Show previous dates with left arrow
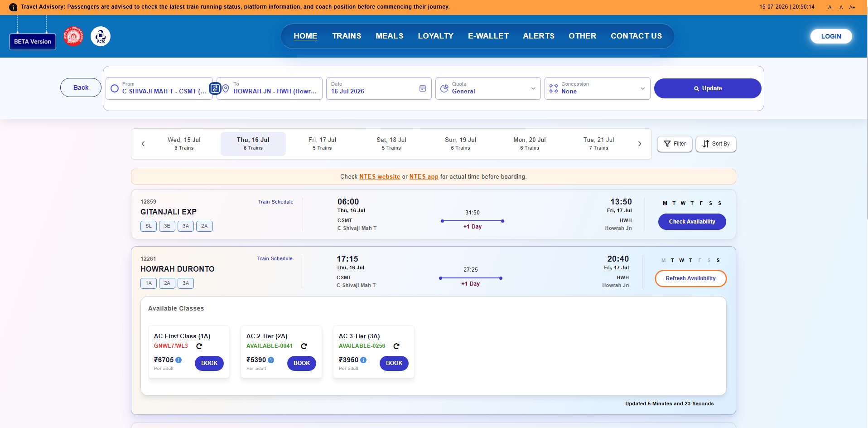Screen dimensions: 868x428 [x=143, y=144]
